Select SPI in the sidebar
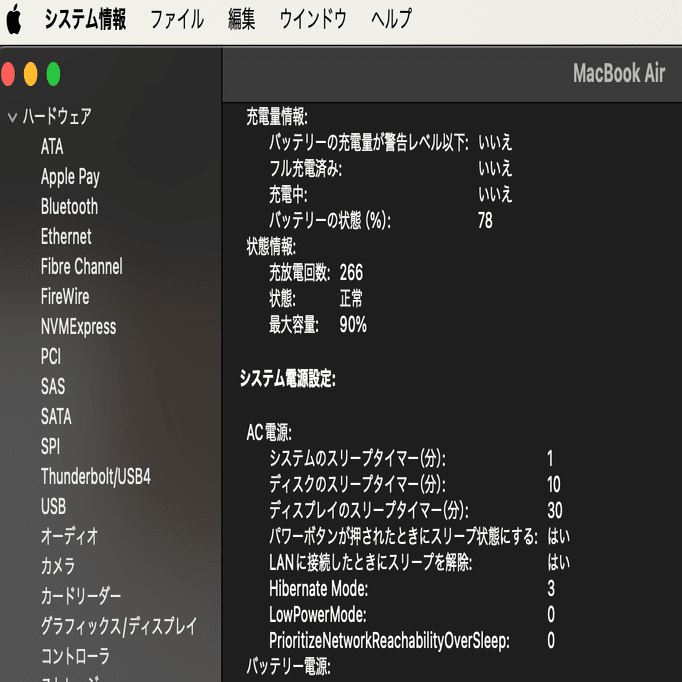This screenshot has width=682, height=682. click(x=50, y=447)
